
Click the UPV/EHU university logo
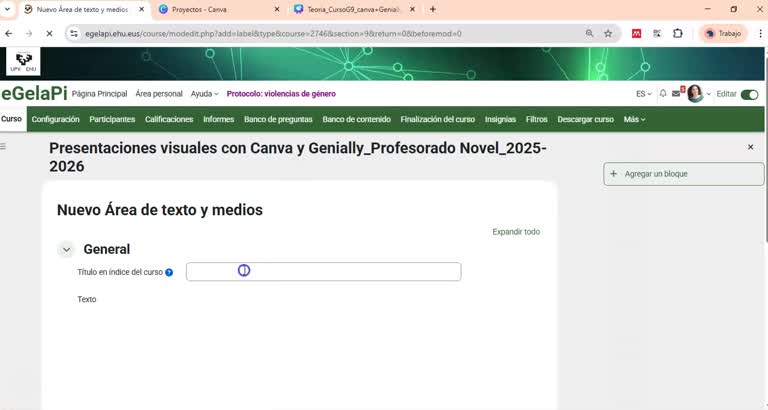pos(23,62)
